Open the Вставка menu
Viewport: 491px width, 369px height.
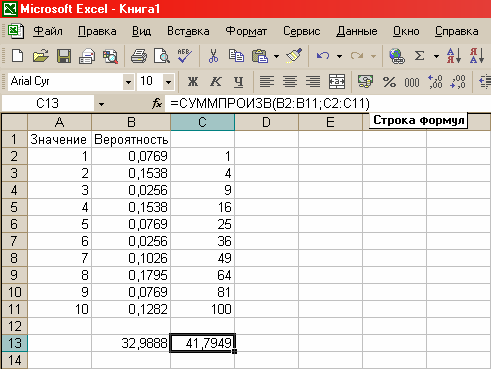click(188, 31)
